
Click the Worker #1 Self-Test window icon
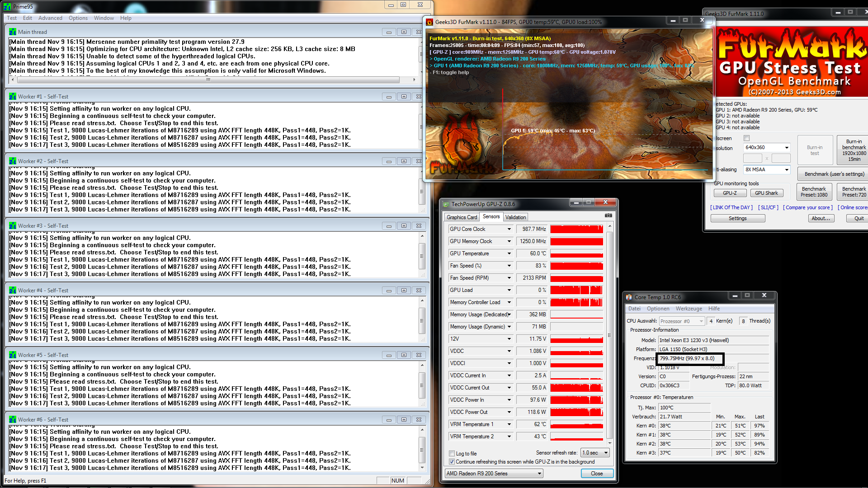point(13,97)
